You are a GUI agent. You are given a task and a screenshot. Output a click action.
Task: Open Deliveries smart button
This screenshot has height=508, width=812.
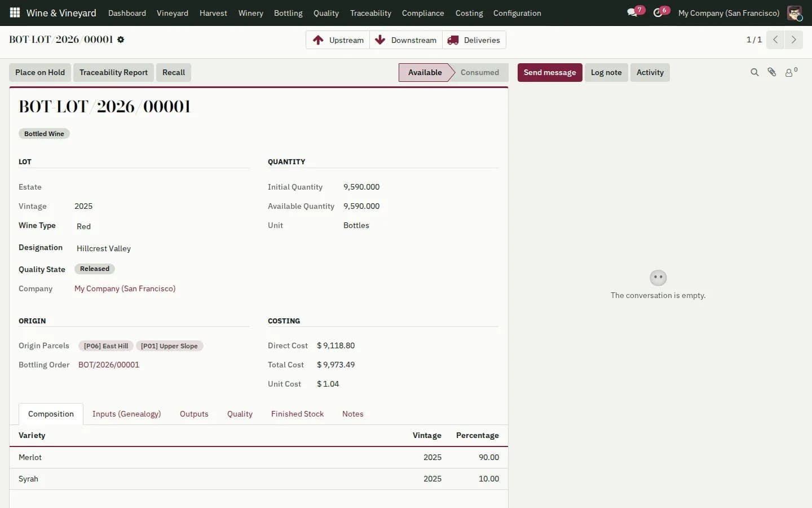(x=474, y=40)
